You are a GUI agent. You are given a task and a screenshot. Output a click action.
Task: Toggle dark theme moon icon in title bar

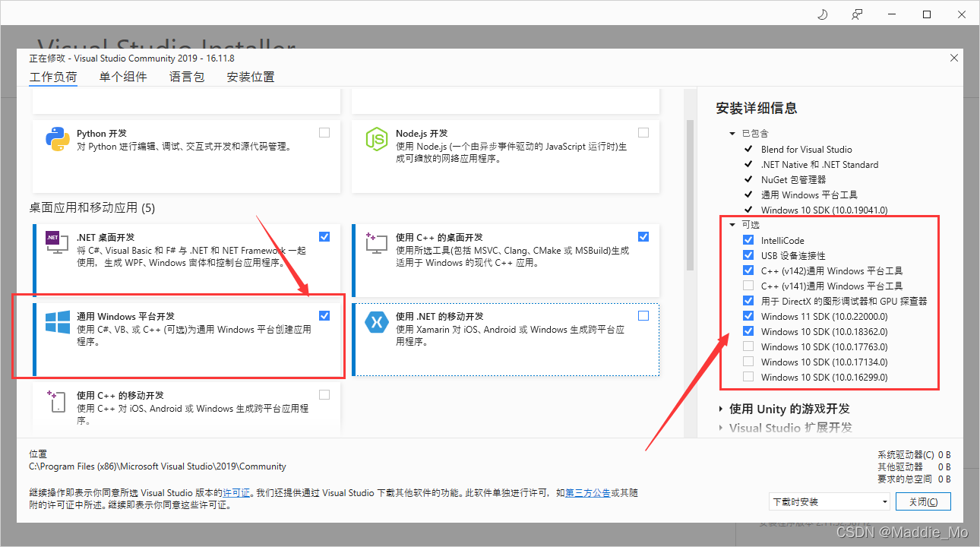tap(822, 14)
